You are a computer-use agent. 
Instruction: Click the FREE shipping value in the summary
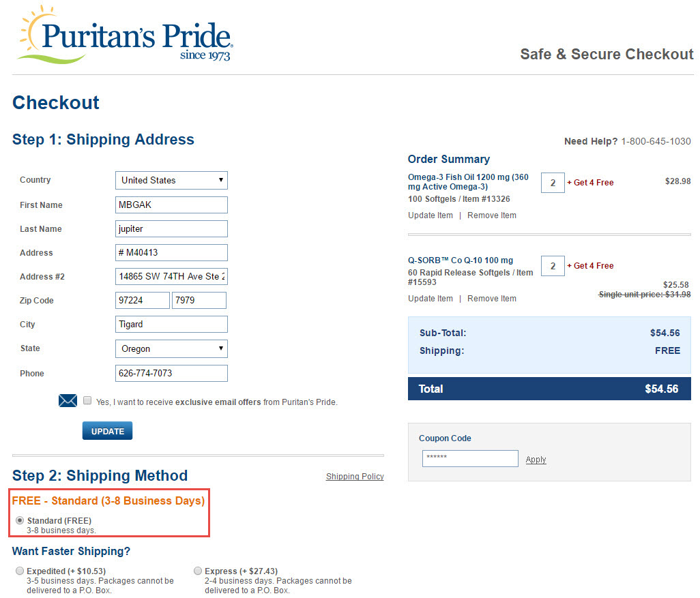[x=667, y=350]
